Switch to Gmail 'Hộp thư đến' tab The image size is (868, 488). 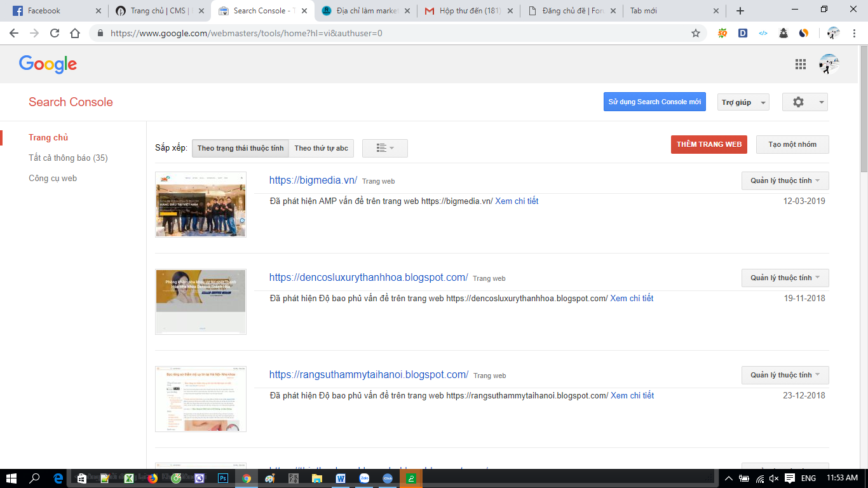click(468, 11)
